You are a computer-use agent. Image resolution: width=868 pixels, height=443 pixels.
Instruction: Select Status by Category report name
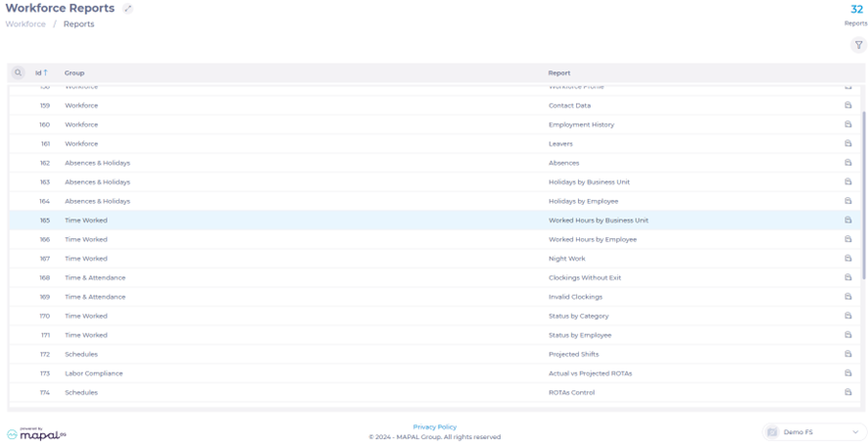(578, 316)
